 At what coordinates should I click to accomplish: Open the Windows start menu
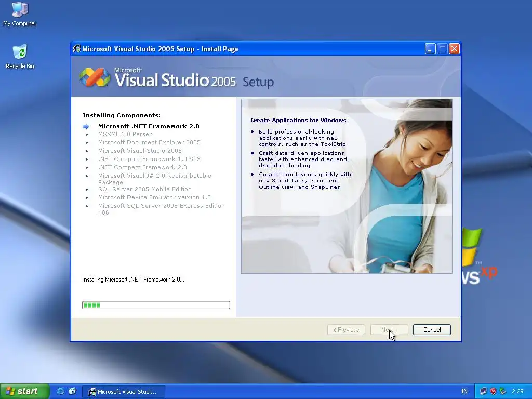[x=25, y=391]
